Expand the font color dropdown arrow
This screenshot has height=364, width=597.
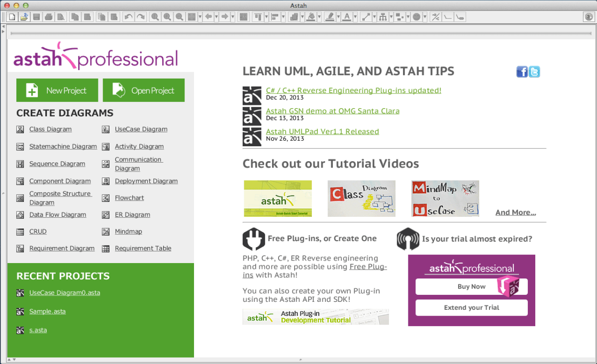pos(356,16)
